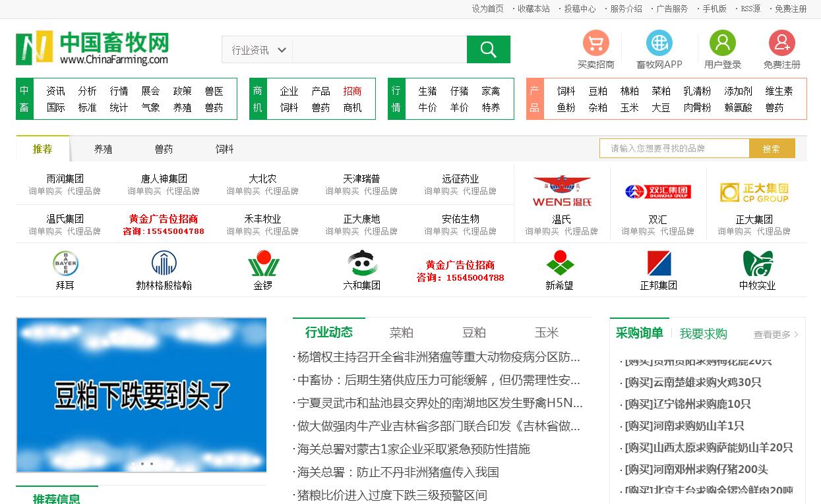Screen dimensions: 821x504
Task: Select the 正邦集团 brand logo
Action: click(x=658, y=264)
